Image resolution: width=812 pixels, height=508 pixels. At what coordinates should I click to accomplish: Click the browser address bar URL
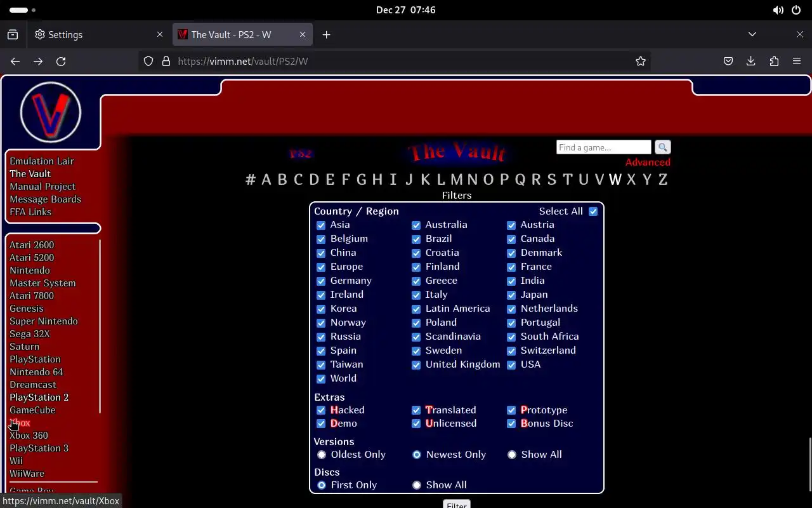[x=243, y=61]
